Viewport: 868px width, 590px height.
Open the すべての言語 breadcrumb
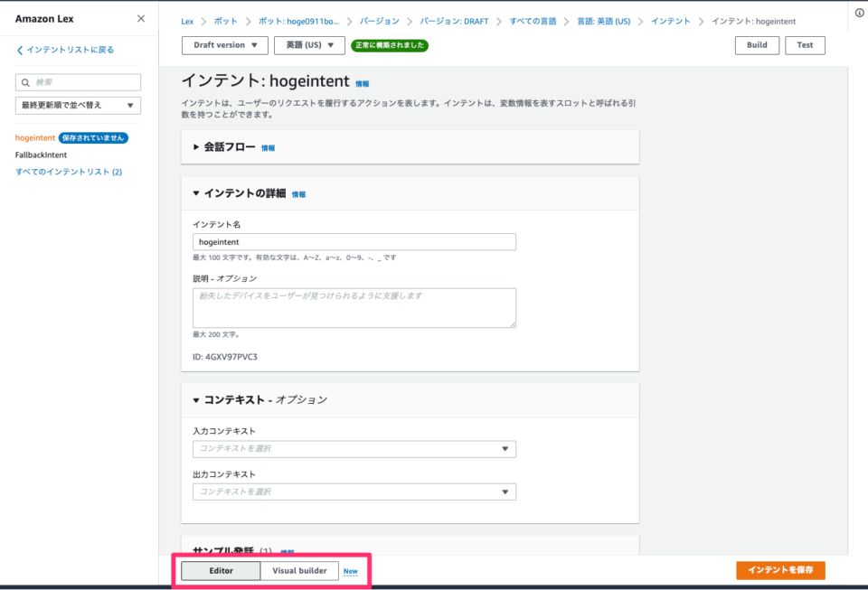(x=533, y=22)
